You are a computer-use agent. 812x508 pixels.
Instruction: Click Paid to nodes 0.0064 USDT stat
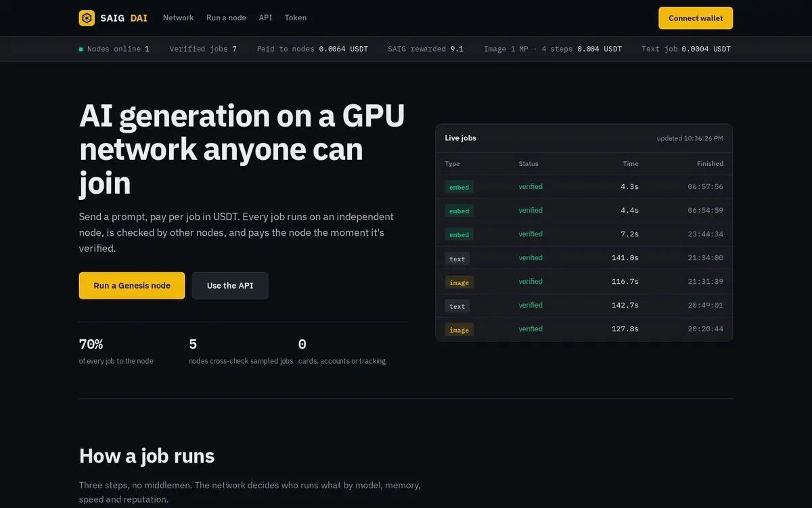tap(313, 49)
